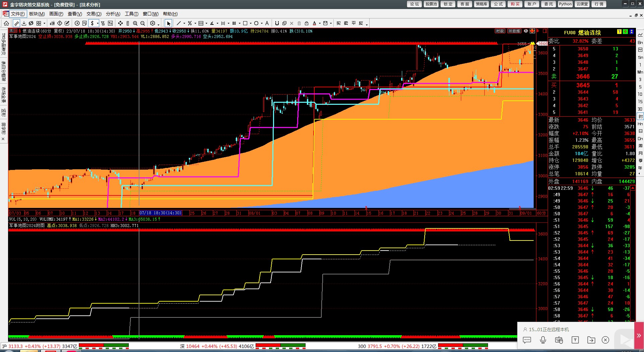Image resolution: width=644 pixels, height=352 pixels.
Task: Click the candlestick chart type icon
Action: (x=52, y=23)
